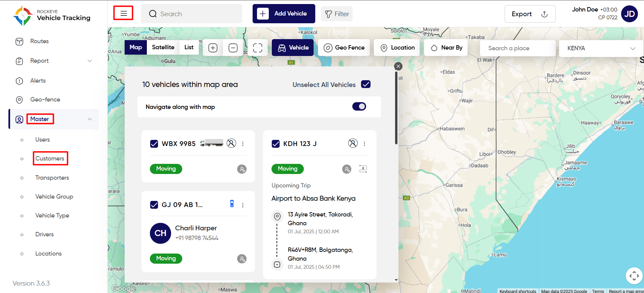Click Airport to Absa Bank Kenya trip

tap(313, 198)
